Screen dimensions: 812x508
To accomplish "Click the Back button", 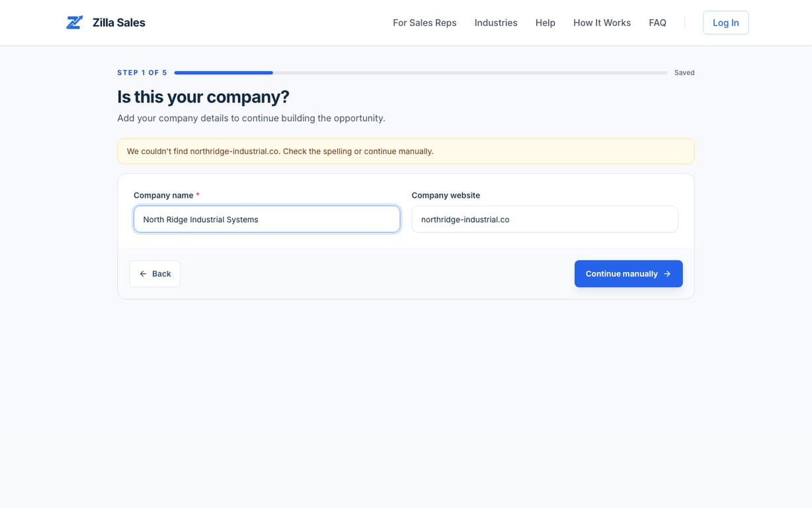I will (155, 274).
